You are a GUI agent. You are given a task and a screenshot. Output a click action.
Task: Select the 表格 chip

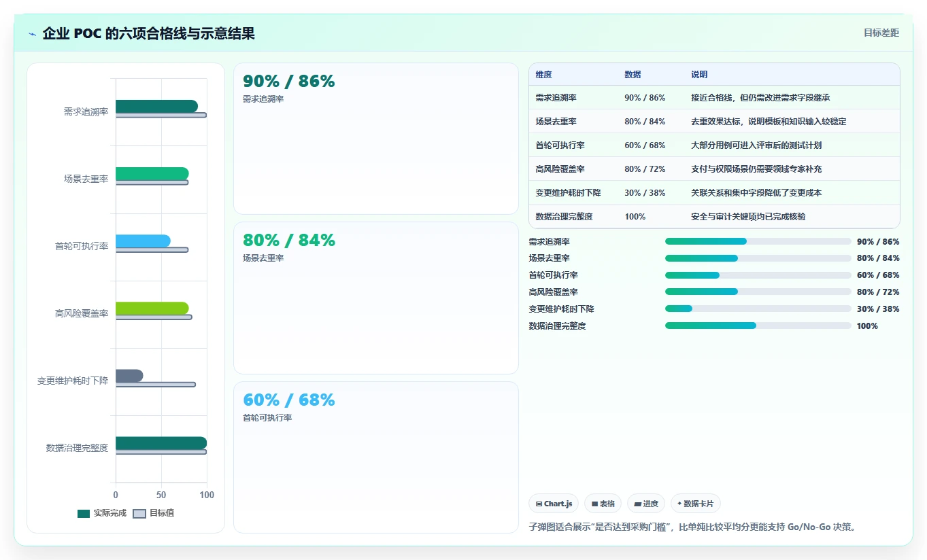[x=603, y=504]
